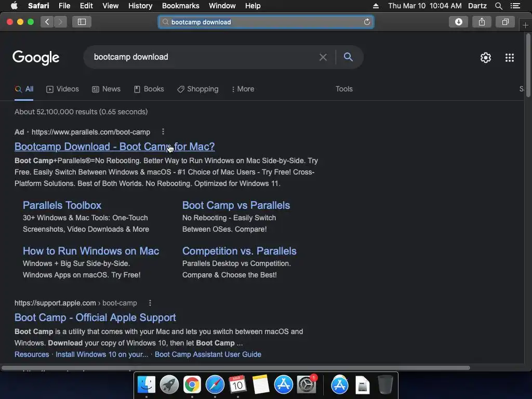The image size is (532, 399).
Task: Open Bootcamp Download - Boot Camp for Mac link
Action: [x=115, y=147]
